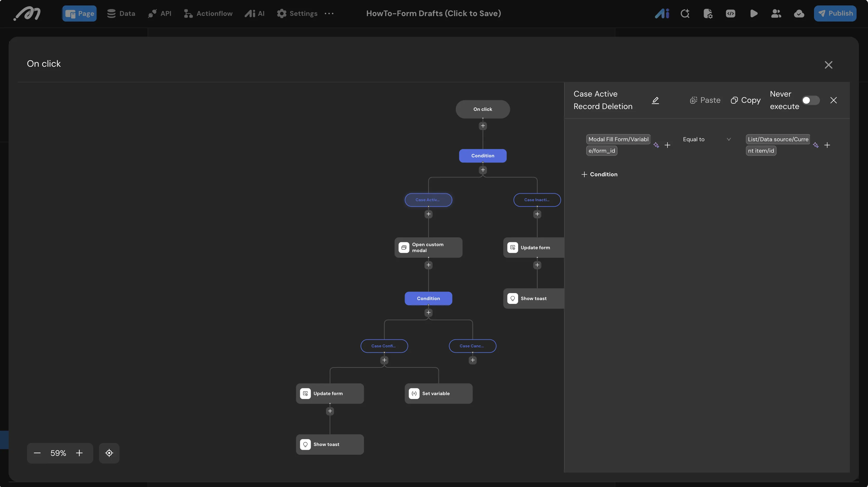Select the top Condition node
The height and width of the screenshot is (487, 868).
click(x=483, y=155)
